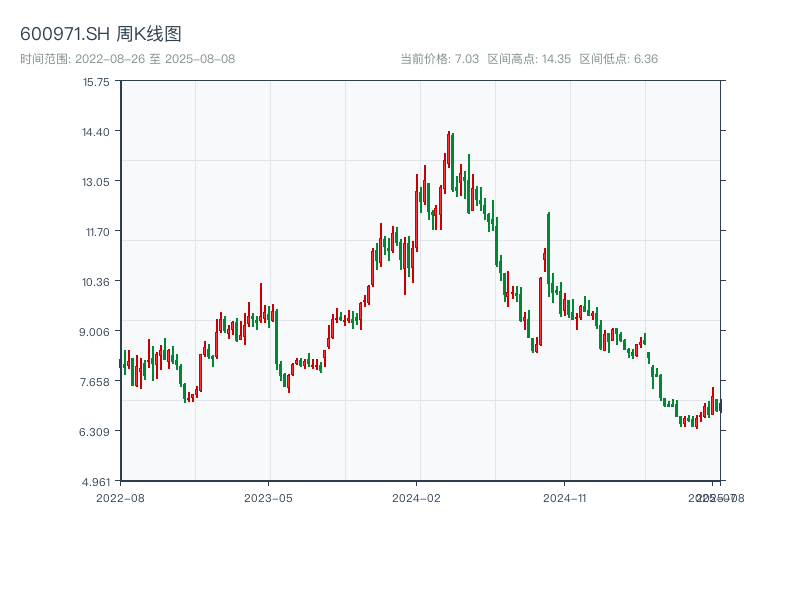Click the 4.961 y-axis price label
Viewport: 800px width, 600px height.
(x=96, y=482)
